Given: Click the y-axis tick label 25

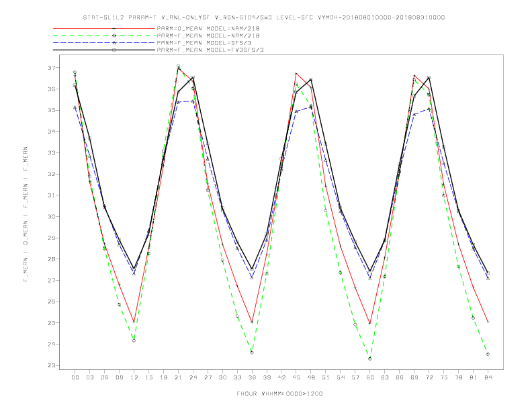Looking at the screenshot, I should tap(52, 323).
